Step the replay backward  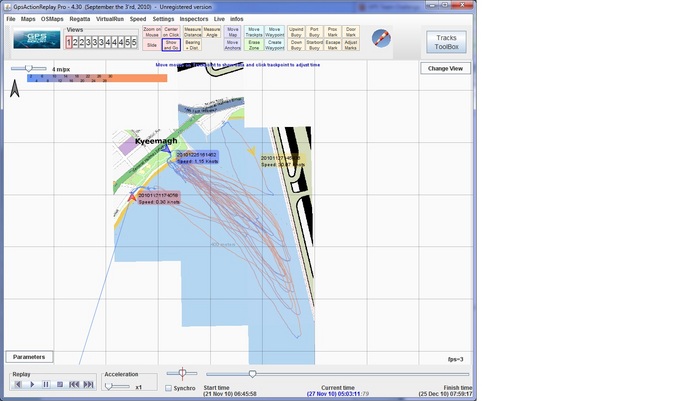point(18,384)
